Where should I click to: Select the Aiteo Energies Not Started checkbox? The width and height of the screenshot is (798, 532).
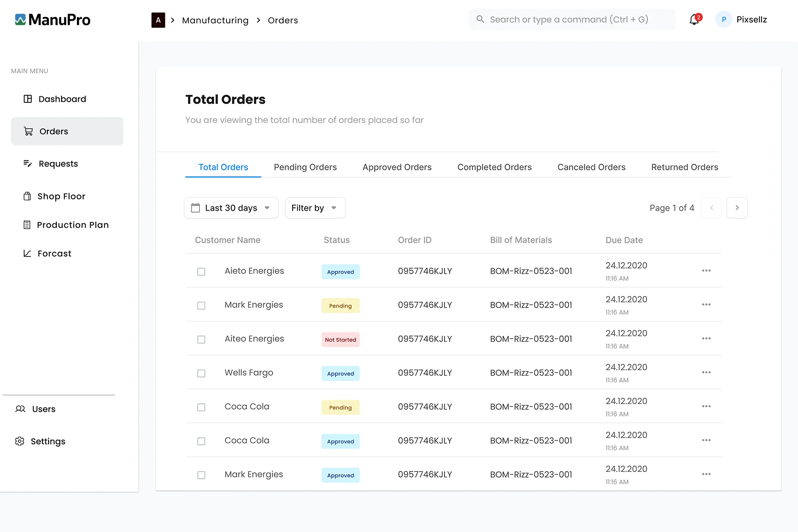pyautogui.click(x=201, y=339)
